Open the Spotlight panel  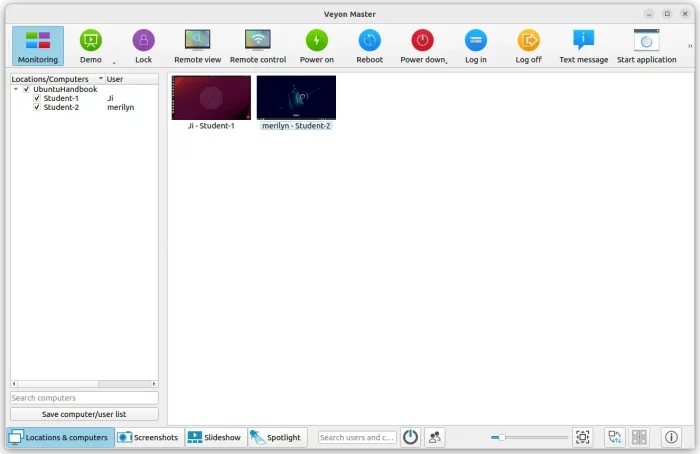point(275,437)
